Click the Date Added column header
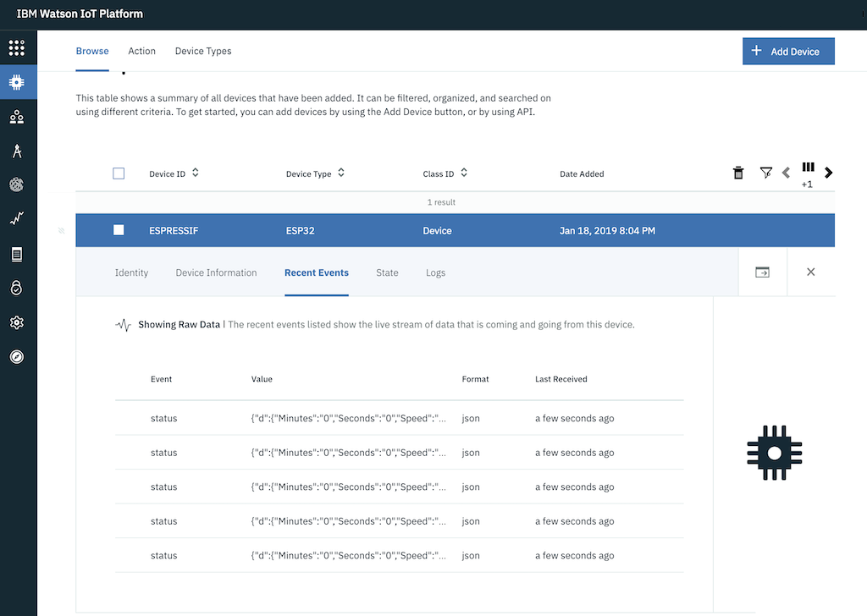 point(582,174)
